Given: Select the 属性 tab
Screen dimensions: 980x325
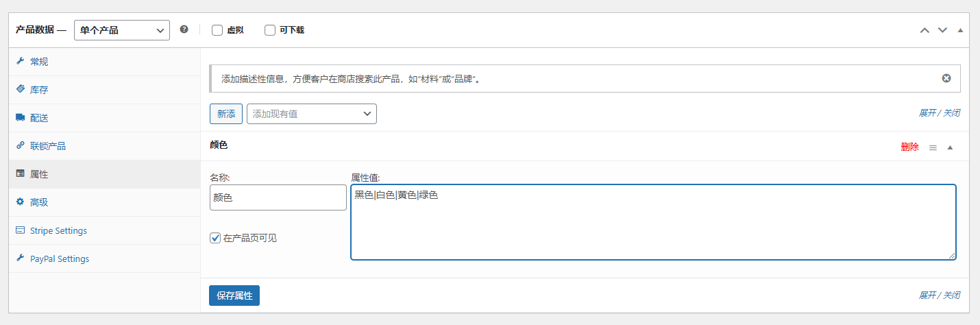Looking at the screenshot, I should (104, 174).
